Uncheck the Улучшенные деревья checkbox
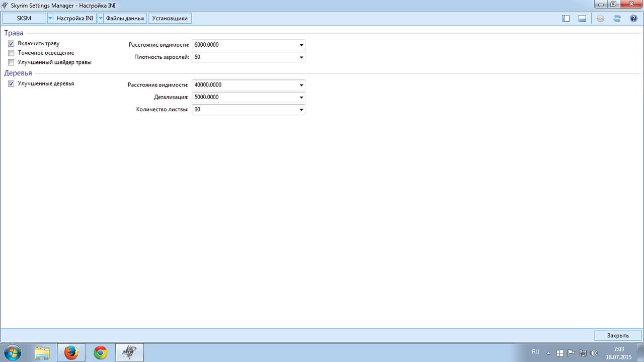Image resolution: width=644 pixels, height=362 pixels. point(11,84)
